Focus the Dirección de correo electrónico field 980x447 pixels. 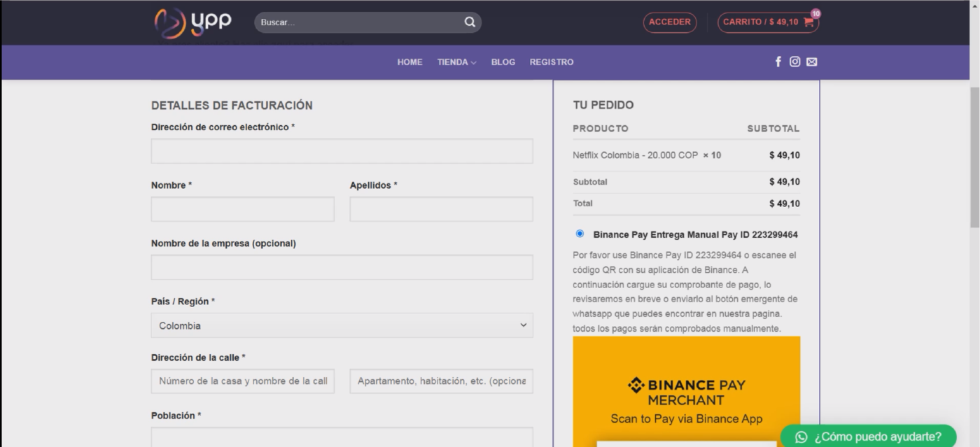(342, 151)
